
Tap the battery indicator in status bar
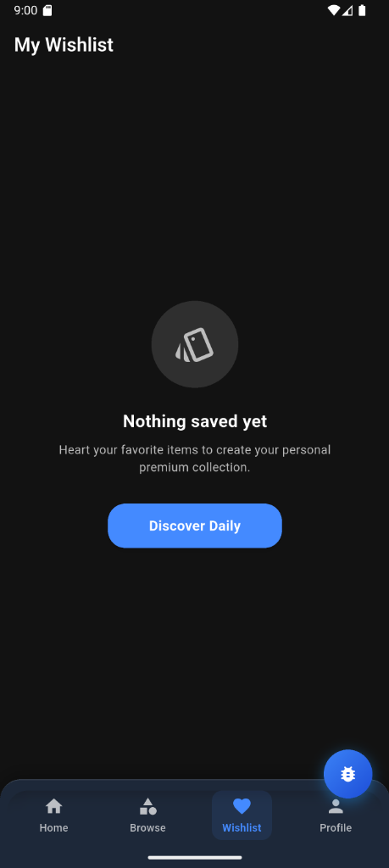pos(362,10)
